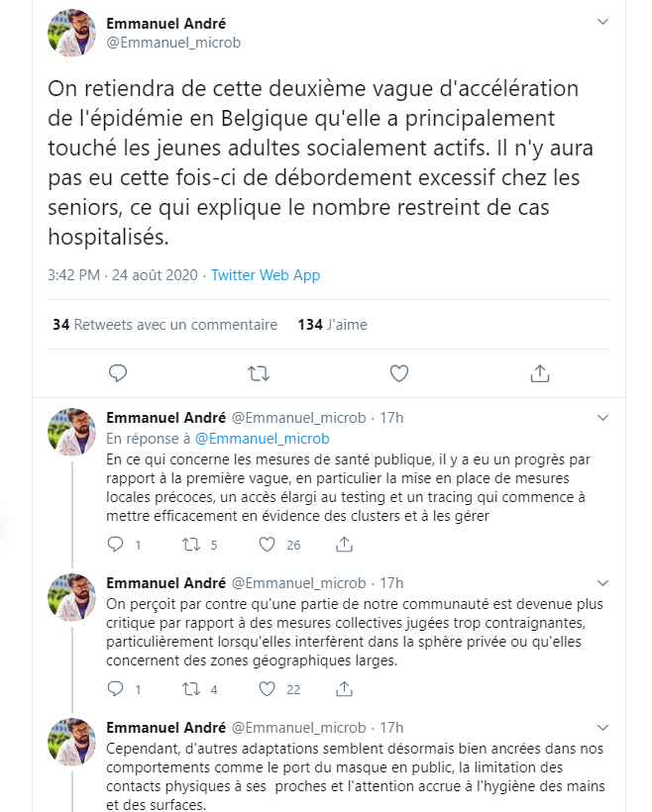Viewport: 652px width, 812px height.
Task: Reply to the 'mesures de santé publique' tweet
Action: (x=115, y=544)
